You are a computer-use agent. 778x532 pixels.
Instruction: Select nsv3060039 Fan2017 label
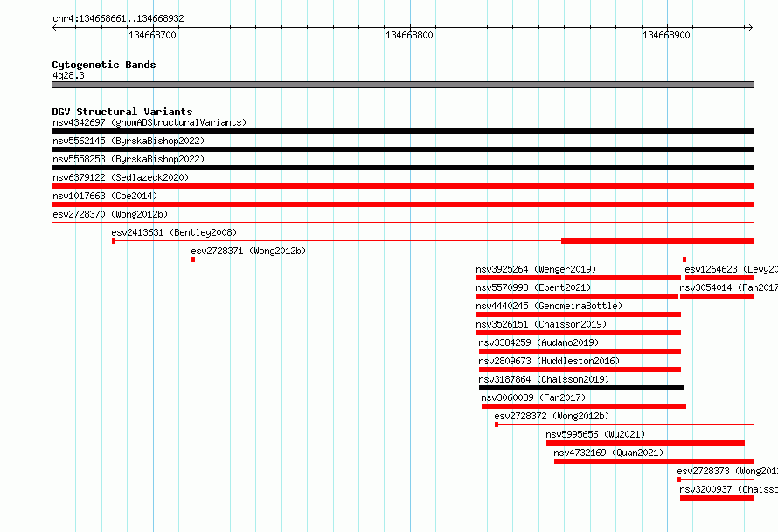(x=533, y=397)
